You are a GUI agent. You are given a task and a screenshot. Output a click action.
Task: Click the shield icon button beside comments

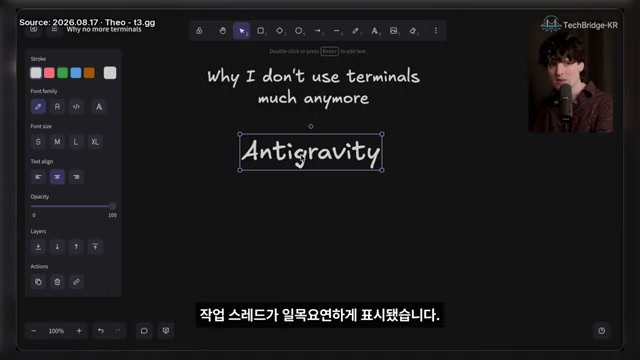pyautogui.click(x=166, y=331)
